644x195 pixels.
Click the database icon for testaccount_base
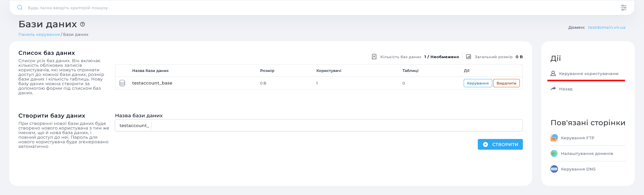pos(122,83)
